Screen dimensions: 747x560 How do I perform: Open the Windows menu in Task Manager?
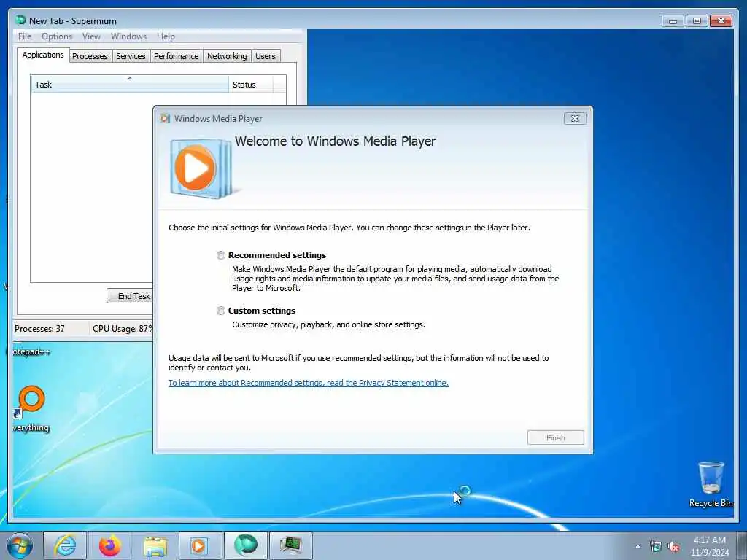tap(128, 36)
